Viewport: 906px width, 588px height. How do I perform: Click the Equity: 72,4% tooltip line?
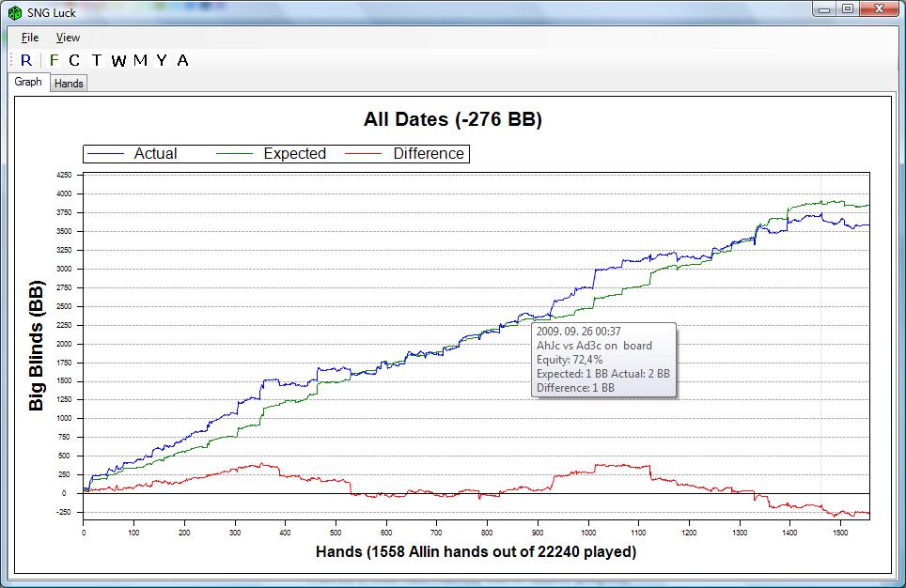(570, 360)
